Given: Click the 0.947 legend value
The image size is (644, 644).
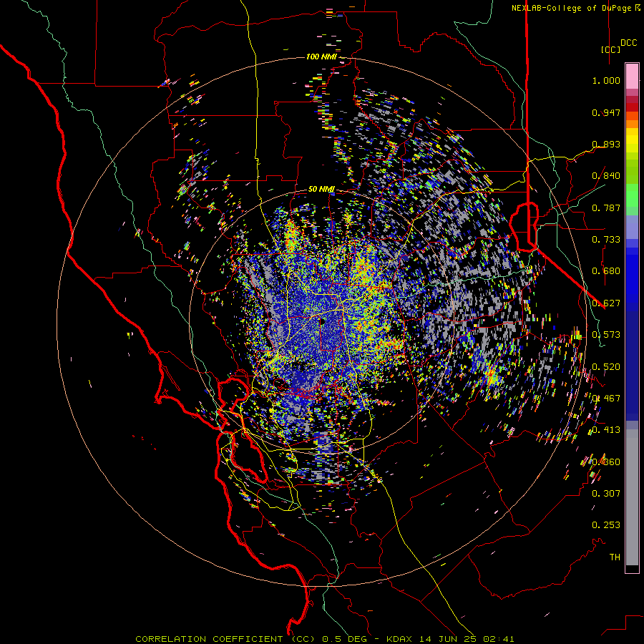Looking at the screenshot, I should (606, 112).
